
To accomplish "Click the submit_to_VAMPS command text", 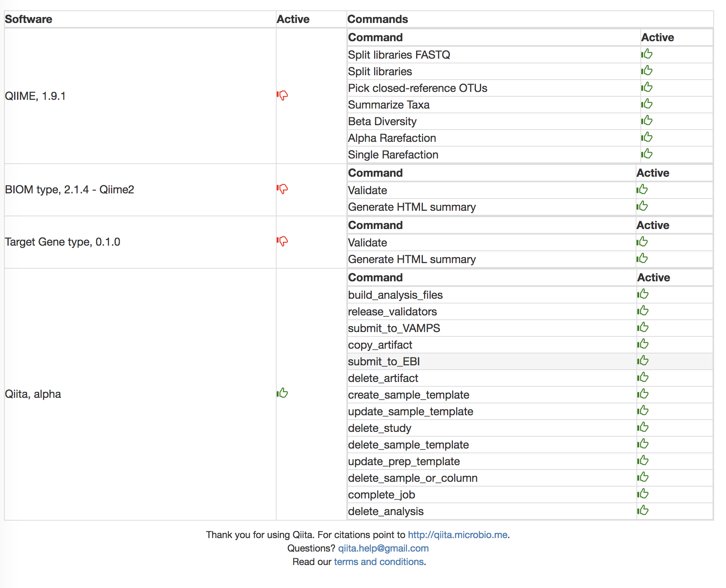I will coord(394,328).
